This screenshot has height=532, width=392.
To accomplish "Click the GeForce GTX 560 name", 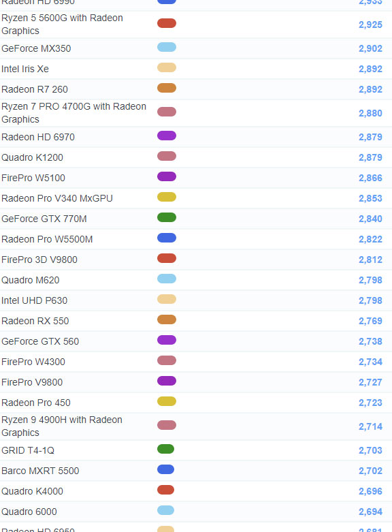I will click(40, 341).
